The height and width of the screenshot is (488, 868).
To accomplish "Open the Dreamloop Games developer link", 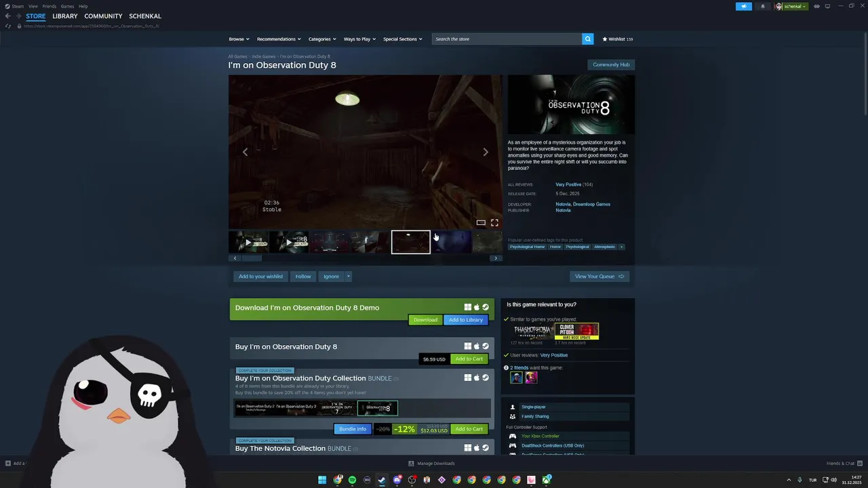I will click(591, 204).
